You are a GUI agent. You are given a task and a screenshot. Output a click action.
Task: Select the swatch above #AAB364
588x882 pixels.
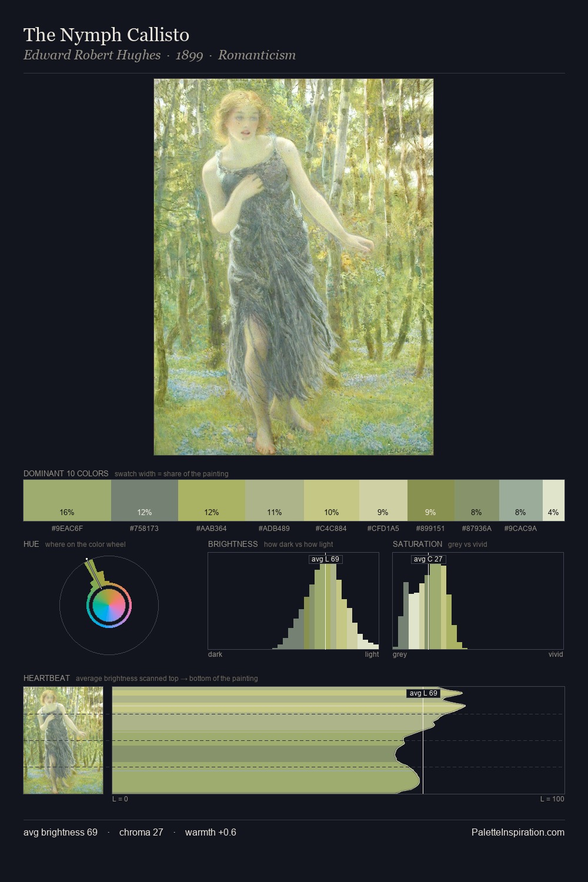[212, 500]
